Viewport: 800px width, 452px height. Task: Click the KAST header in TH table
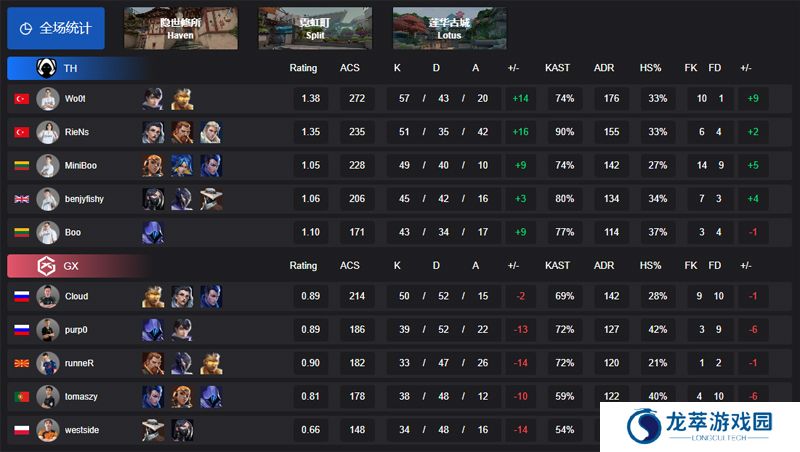557,68
